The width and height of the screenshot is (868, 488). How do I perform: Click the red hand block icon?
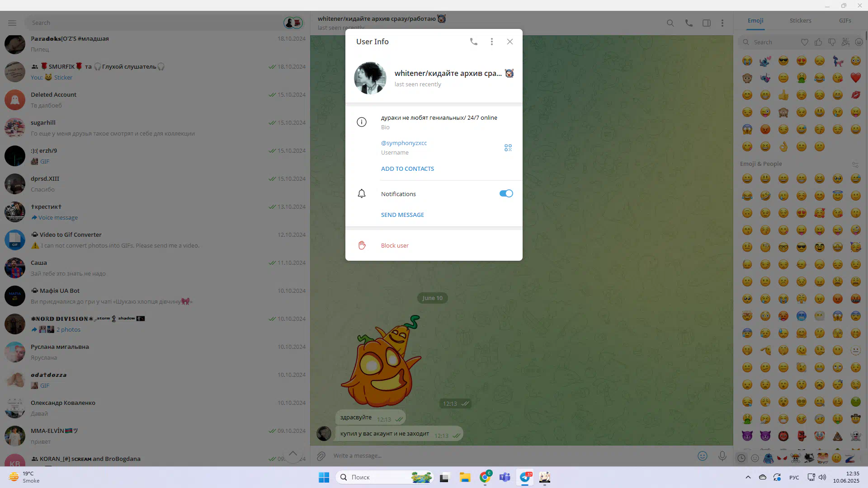(362, 245)
